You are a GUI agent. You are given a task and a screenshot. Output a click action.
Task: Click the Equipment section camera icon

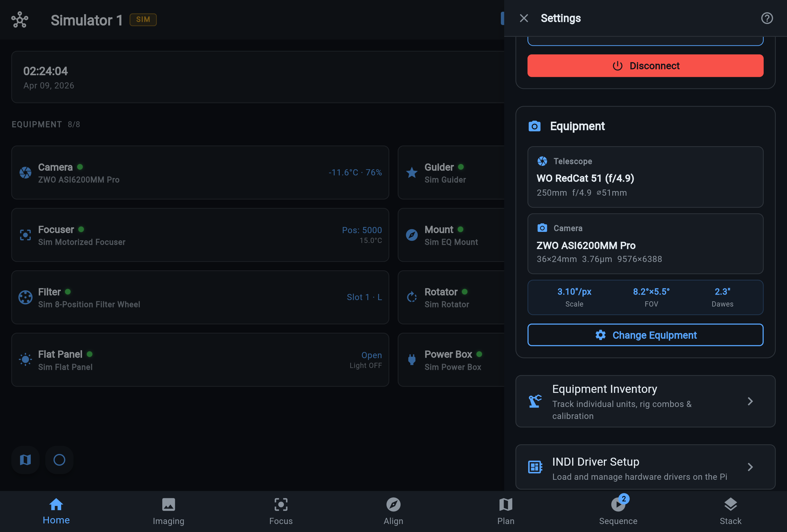(x=534, y=126)
